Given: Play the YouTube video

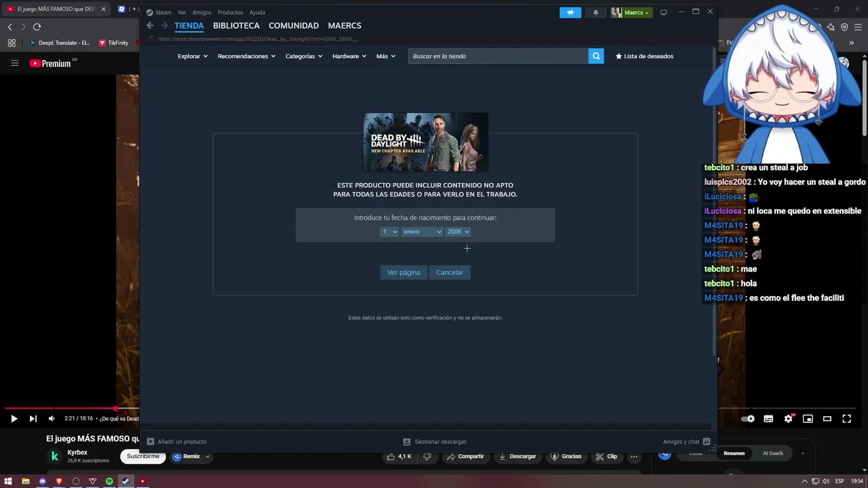Looking at the screenshot, I should (x=14, y=419).
